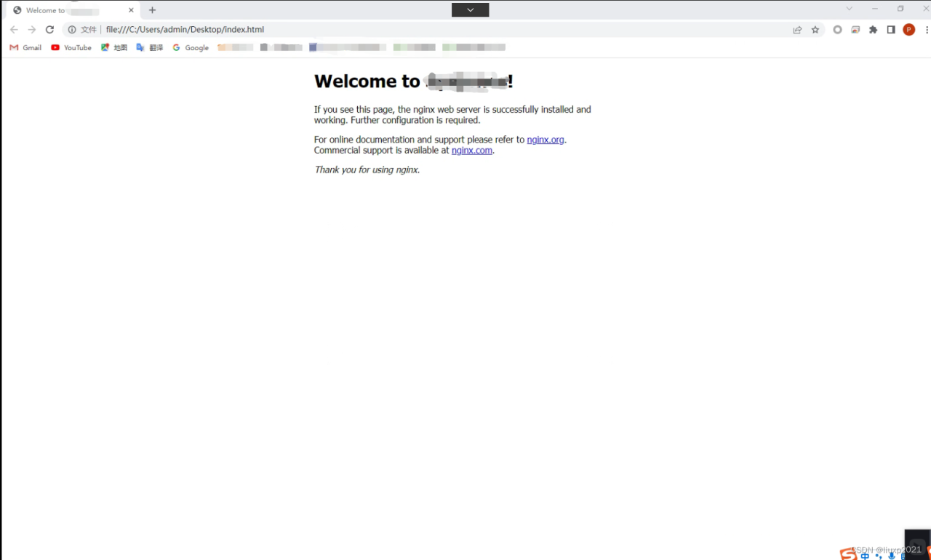Select the "Welcome to" browser tab
Viewport: 931px width, 560px height.
(x=73, y=10)
